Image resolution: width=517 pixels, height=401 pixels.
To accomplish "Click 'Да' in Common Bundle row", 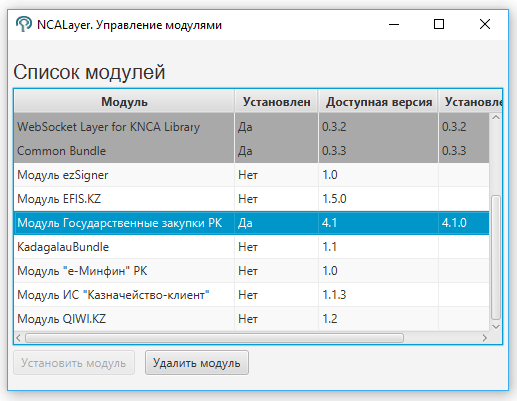I will coord(245,151).
